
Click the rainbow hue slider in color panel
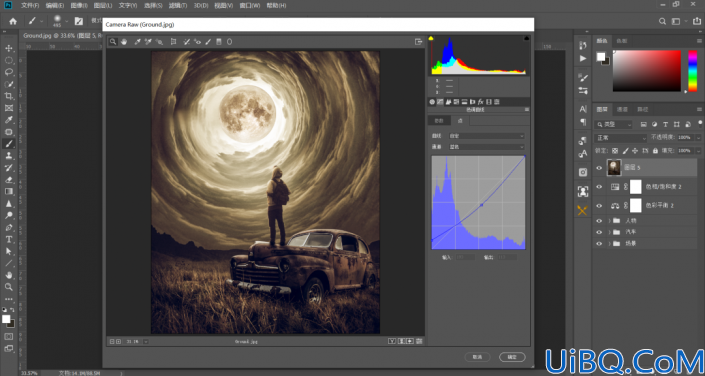click(692, 71)
